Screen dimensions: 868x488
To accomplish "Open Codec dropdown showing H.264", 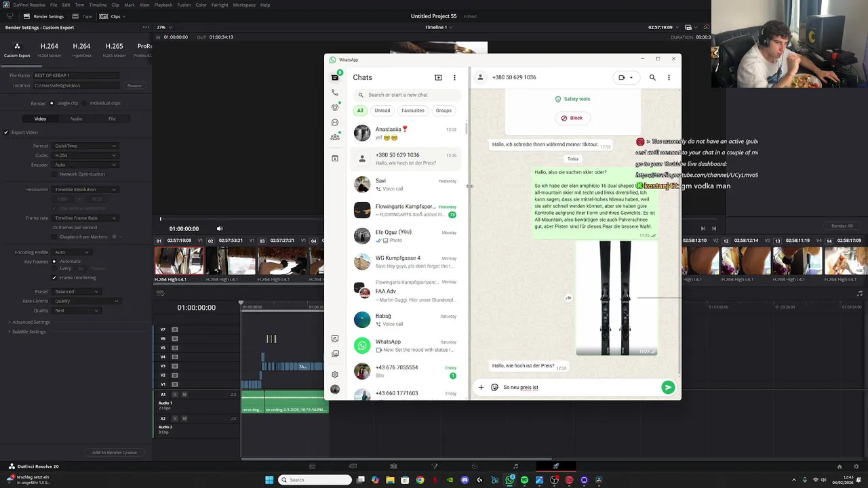I will (85, 155).
